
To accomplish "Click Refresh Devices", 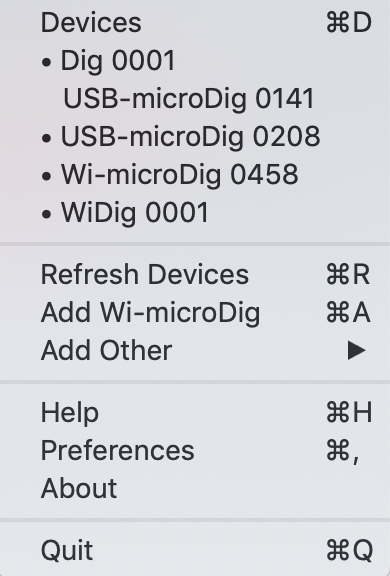I will pyautogui.click(x=195, y=274).
